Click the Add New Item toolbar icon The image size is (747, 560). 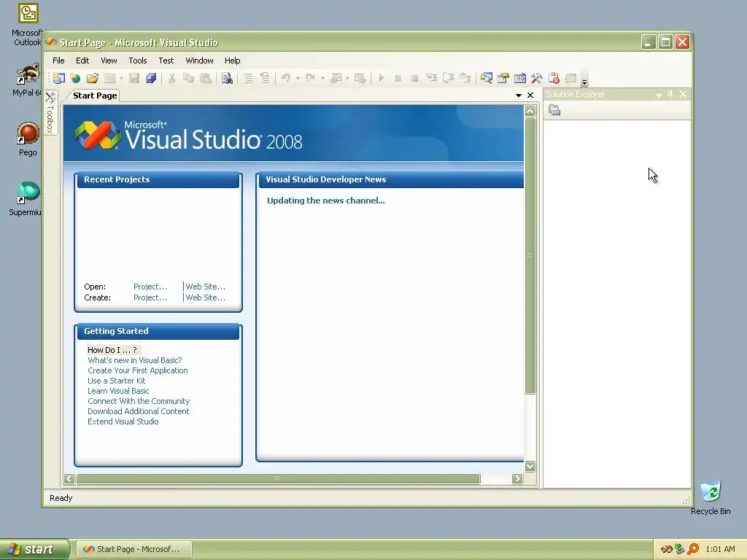110,78
